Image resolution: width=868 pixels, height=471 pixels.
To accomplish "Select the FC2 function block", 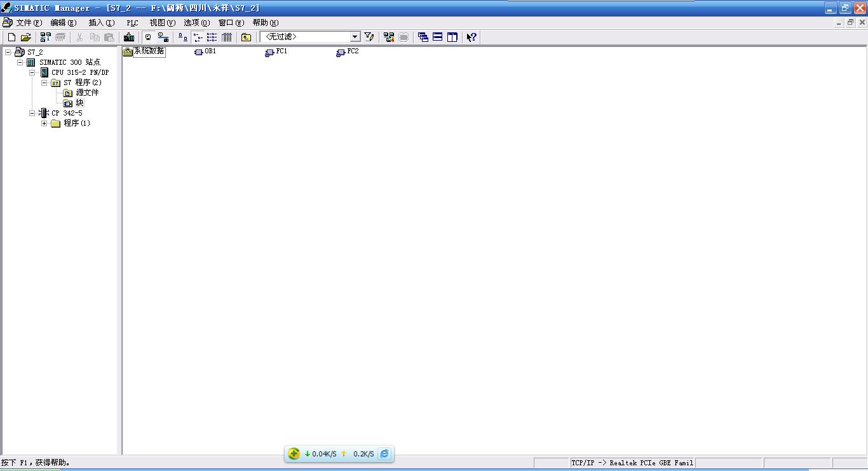I will click(352, 51).
